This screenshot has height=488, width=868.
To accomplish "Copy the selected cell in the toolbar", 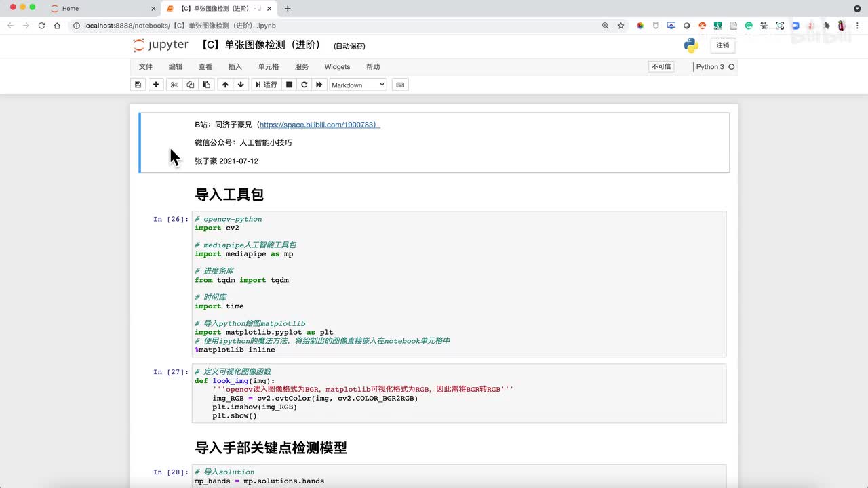I will (191, 85).
